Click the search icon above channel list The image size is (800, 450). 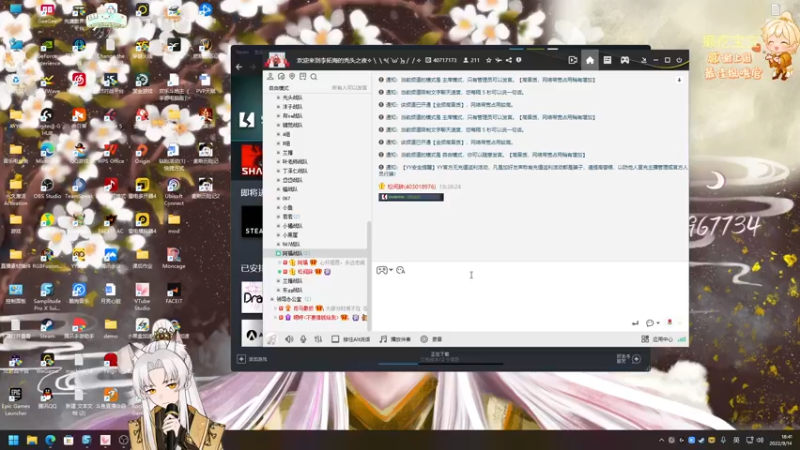point(314,77)
